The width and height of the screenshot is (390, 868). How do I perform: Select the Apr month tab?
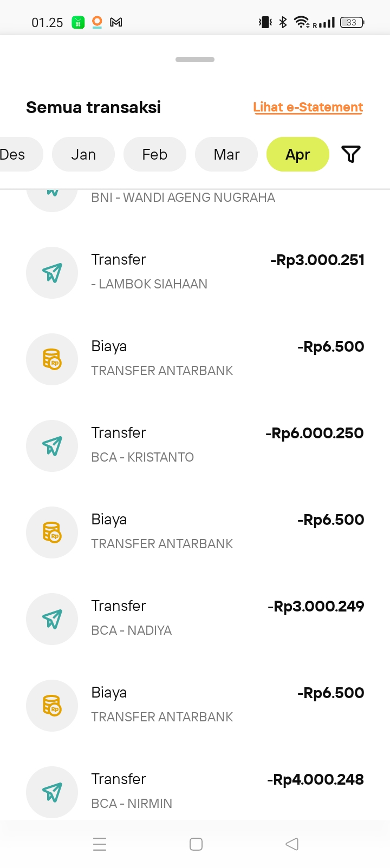point(298,154)
